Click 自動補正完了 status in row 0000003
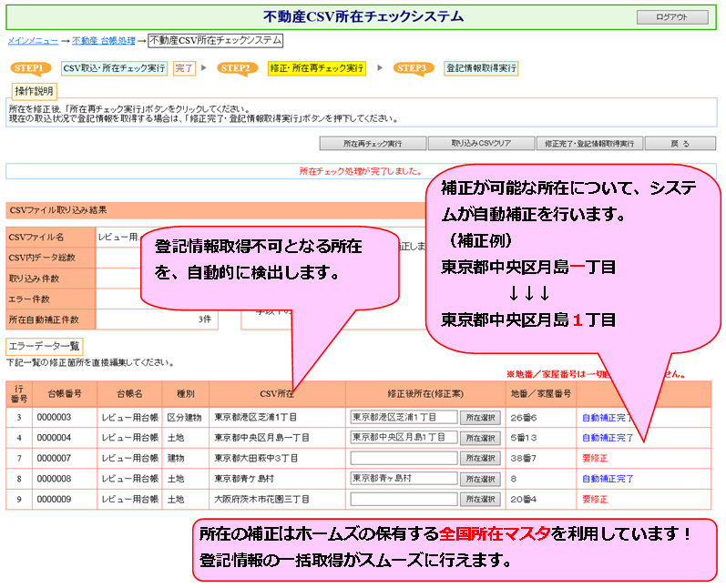 coord(607,418)
